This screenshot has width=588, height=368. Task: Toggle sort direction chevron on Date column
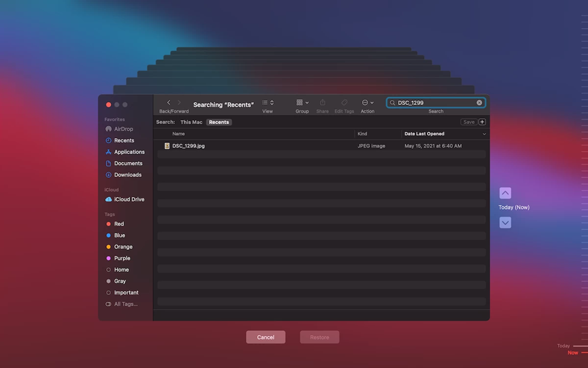coord(484,134)
